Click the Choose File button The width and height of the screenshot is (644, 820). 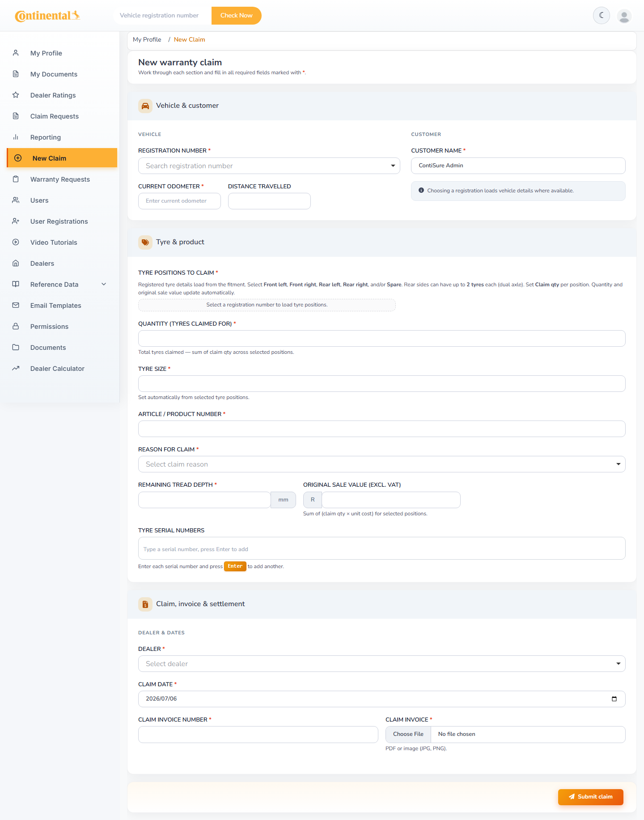pyautogui.click(x=408, y=734)
